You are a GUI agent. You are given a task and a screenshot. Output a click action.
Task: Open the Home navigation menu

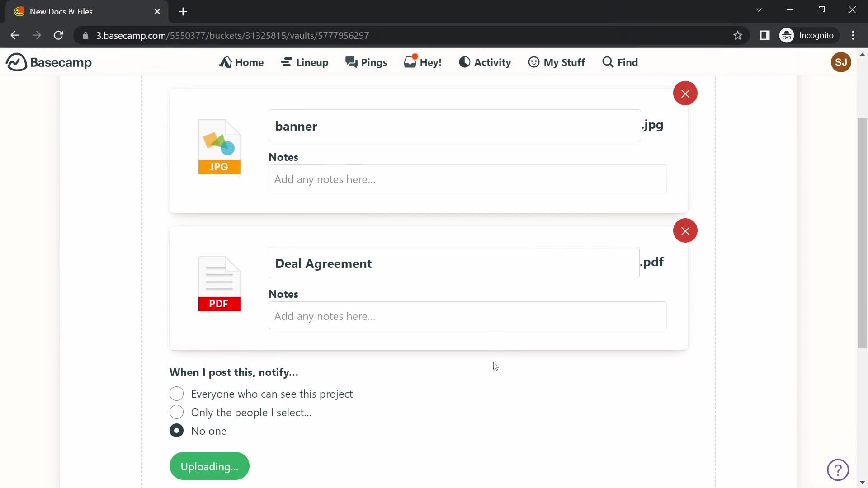pyautogui.click(x=241, y=61)
